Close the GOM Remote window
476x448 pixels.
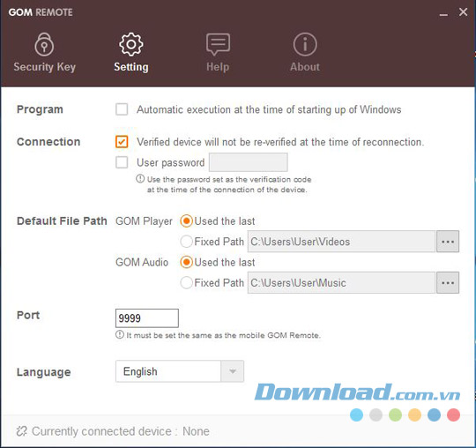point(463,12)
